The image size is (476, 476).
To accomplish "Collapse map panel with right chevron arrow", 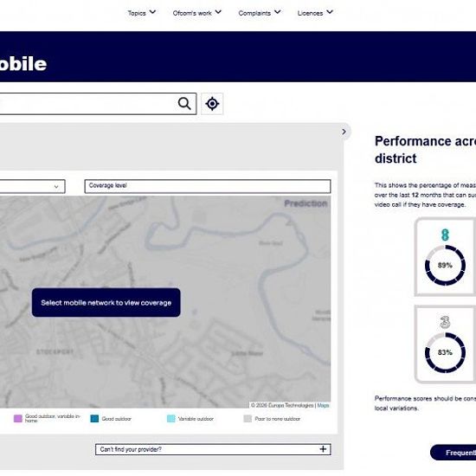I will pyautogui.click(x=344, y=132).
